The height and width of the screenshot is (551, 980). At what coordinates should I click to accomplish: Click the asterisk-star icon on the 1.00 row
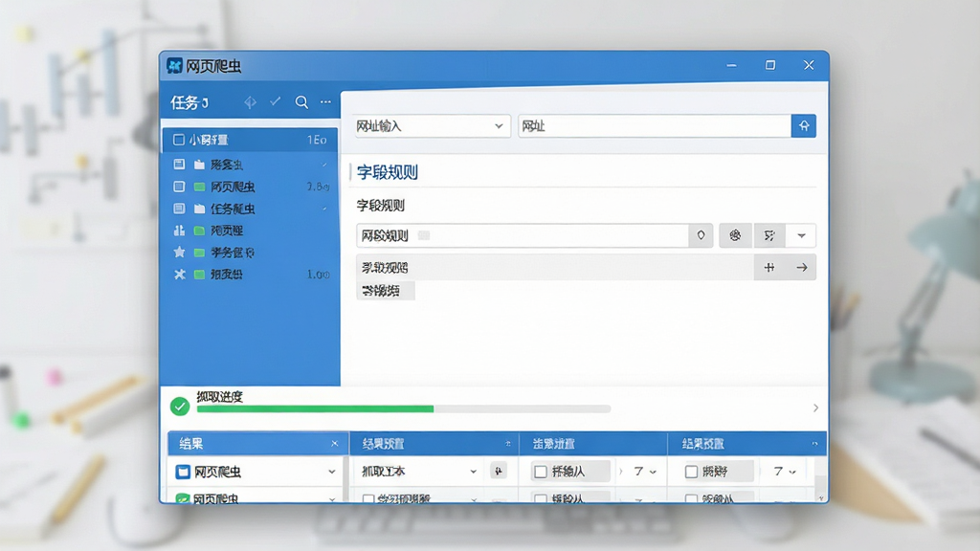click(179, 275)
